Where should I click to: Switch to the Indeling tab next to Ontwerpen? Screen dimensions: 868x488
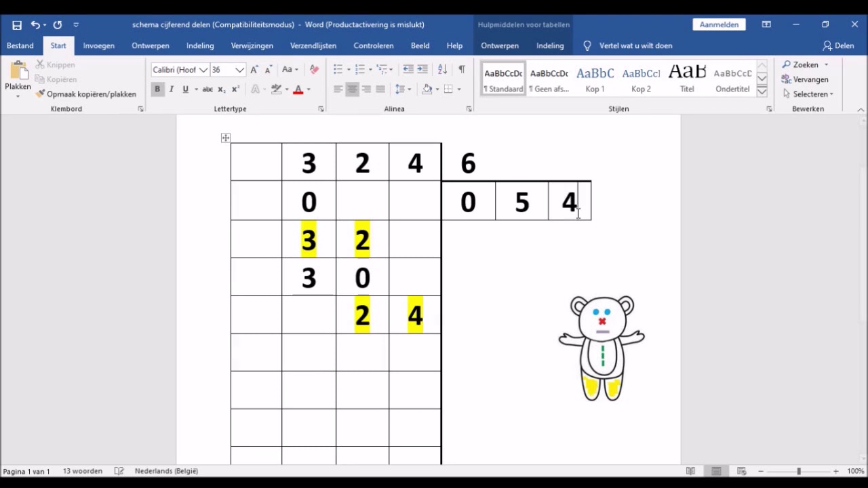[x=200, y=46]
